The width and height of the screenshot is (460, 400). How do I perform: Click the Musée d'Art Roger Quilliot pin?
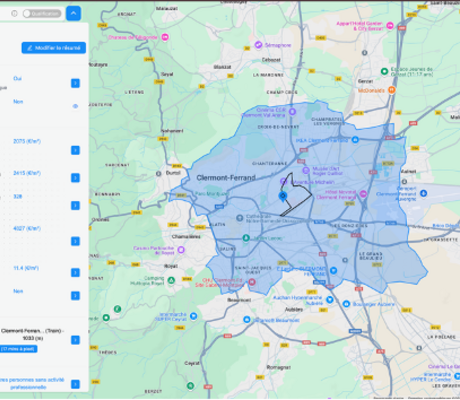(x=306, y=170)
